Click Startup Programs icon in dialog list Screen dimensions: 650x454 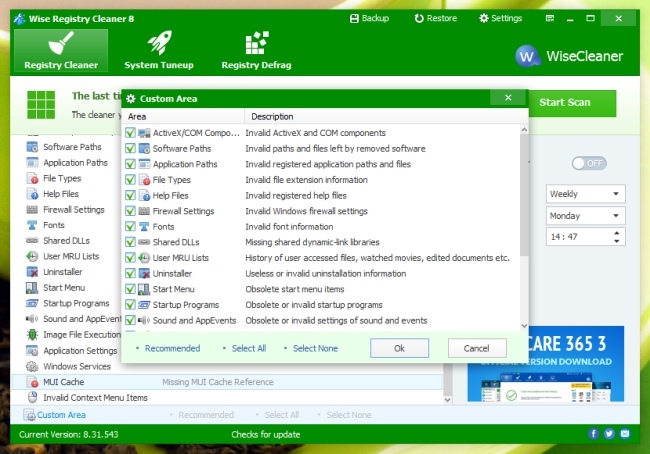tap(144, 305)
